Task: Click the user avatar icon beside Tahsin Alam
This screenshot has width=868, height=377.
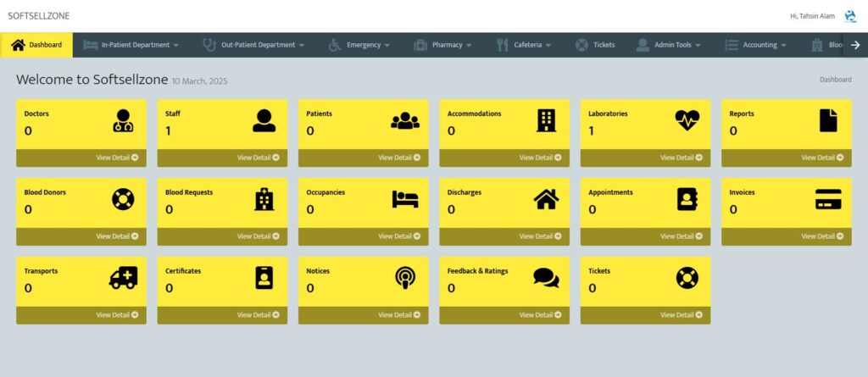Action: click(850, 16)
